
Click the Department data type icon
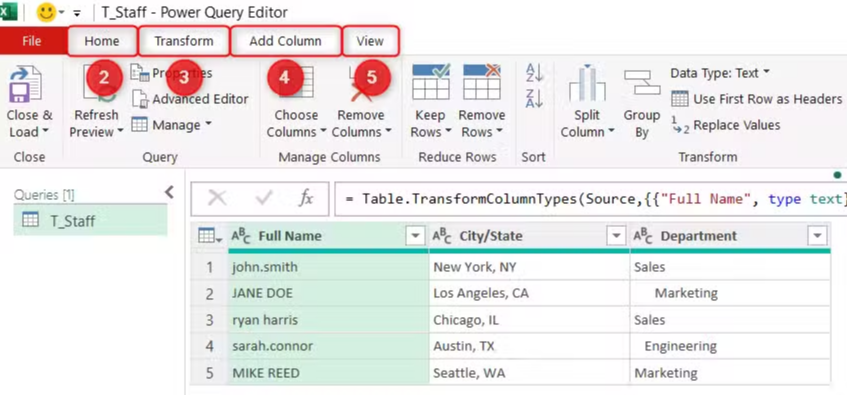coord(643,236)
